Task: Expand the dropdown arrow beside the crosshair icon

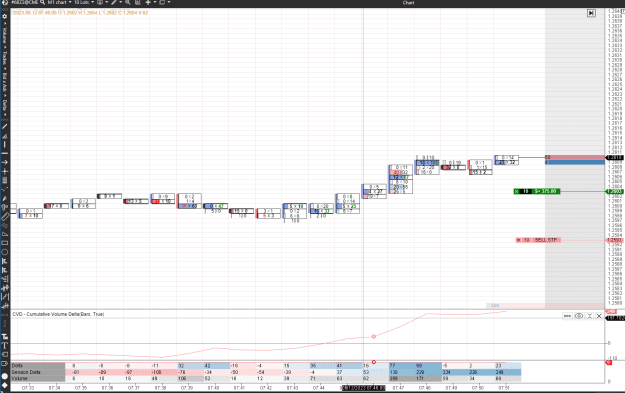Action: coord(155,2)
